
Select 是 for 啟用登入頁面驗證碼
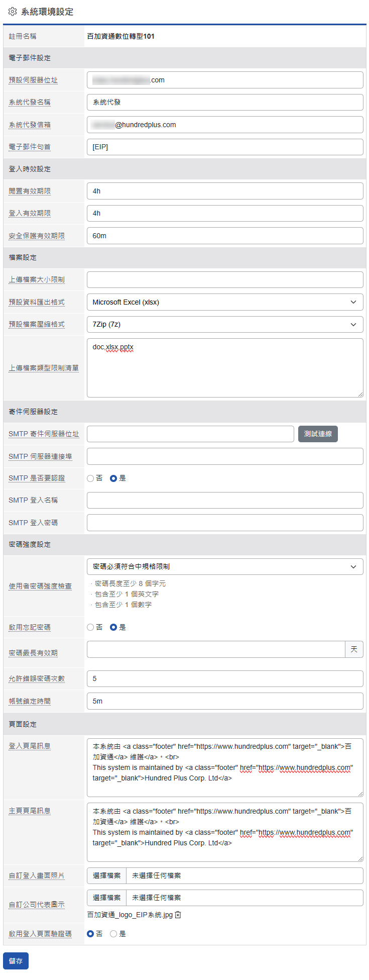[x=113, y=934]
